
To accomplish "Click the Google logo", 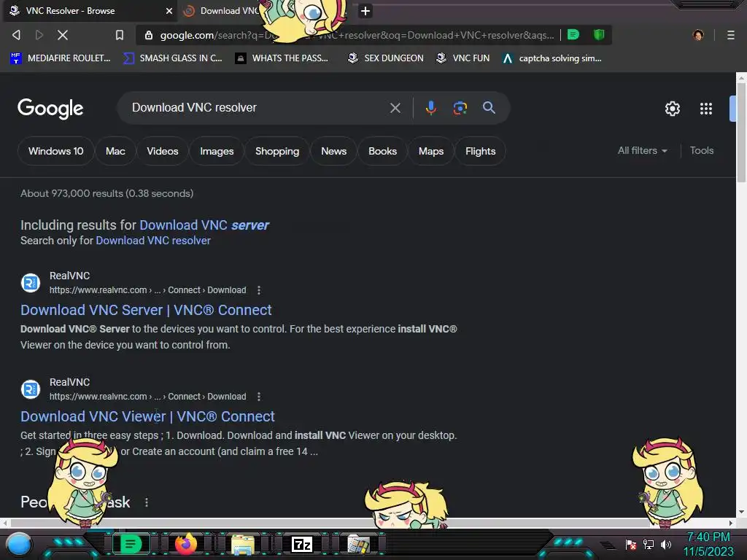I will tap(50, 109).
